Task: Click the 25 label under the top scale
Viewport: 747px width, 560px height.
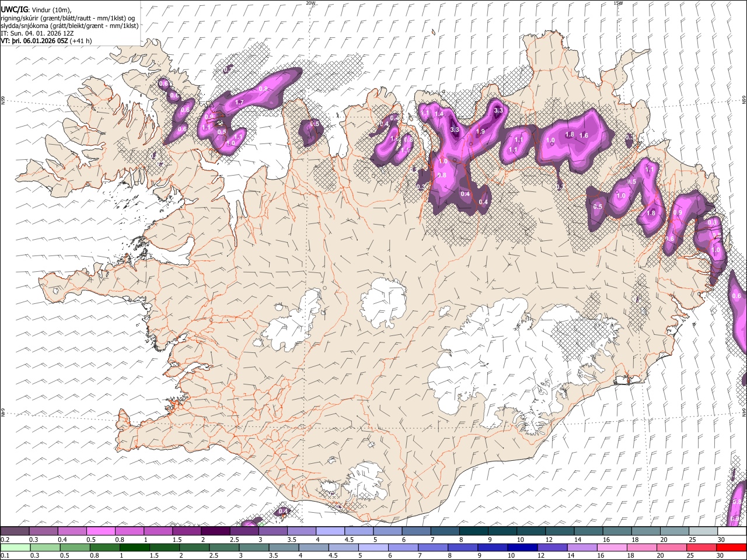Action: 692,540
